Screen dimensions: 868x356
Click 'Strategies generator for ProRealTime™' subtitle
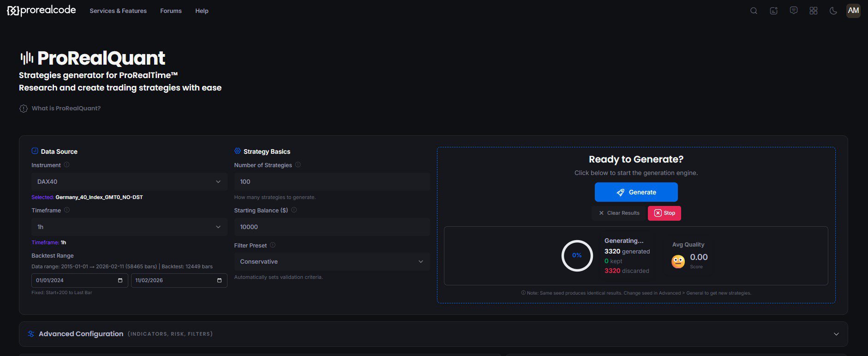[x=98, y=75]
